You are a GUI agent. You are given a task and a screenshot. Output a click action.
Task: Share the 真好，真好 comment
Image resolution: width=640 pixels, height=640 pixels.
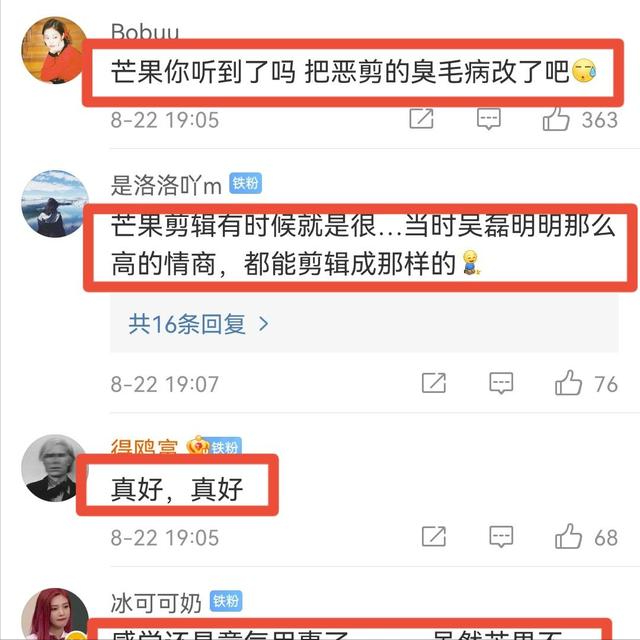click(434, 536)
